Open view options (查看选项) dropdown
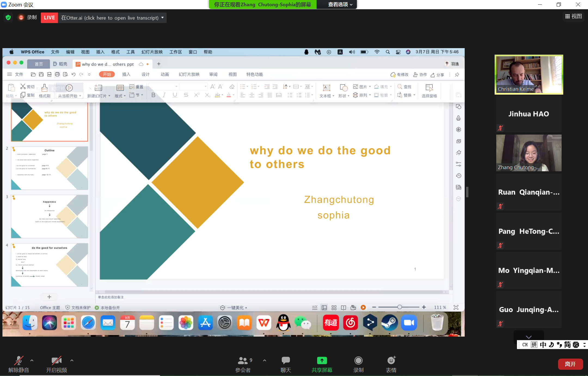 coord(340,4)
